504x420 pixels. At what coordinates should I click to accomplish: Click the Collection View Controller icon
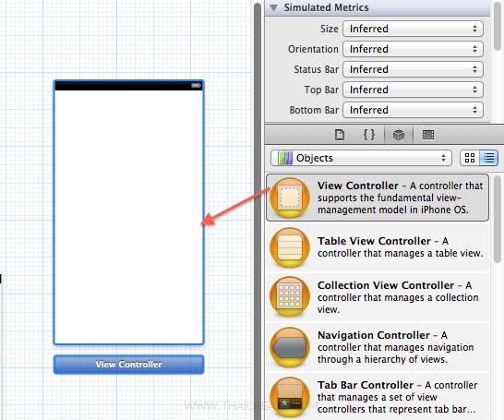(290, 296)
